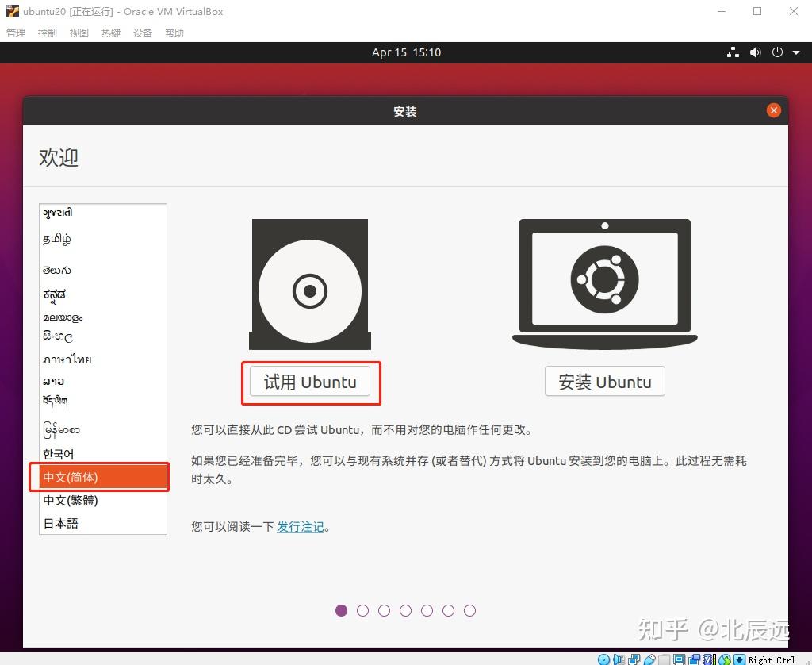Click the CPU virtualization status bar icon
Screen dimensions: 812x665
(710, 659)
